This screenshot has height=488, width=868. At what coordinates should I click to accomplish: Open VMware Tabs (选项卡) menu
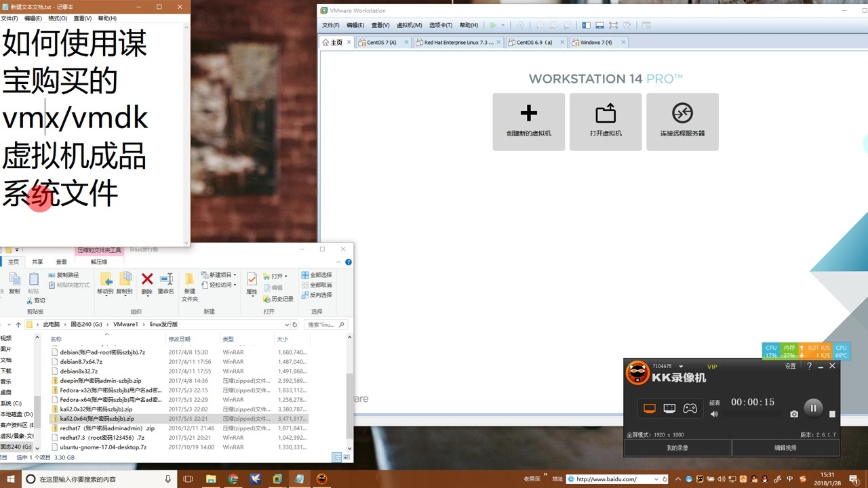tap(441, 25)
